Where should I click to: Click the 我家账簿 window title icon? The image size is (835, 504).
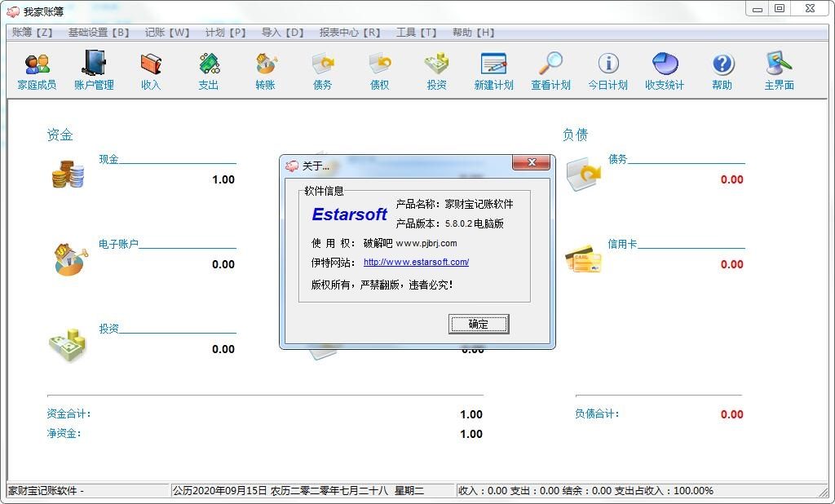coord(13,11)
